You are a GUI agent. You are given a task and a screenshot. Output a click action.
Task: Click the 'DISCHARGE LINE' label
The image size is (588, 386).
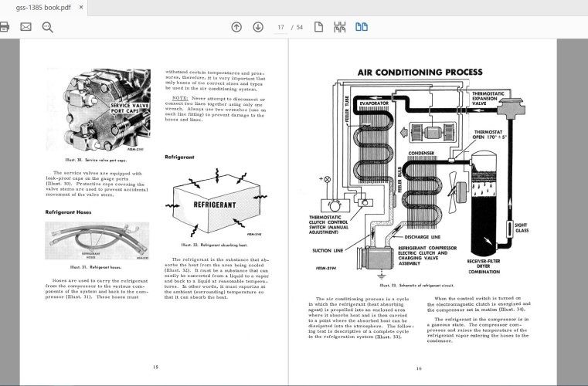click(423, 237)
